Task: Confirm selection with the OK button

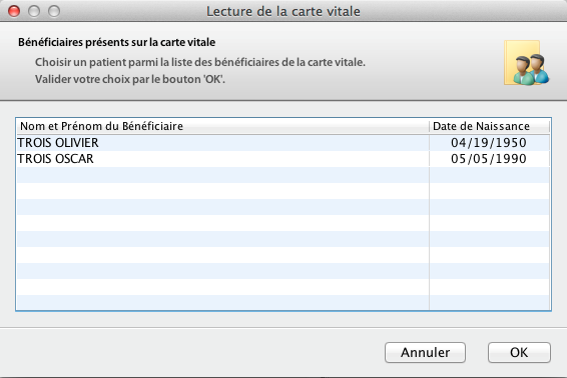Action: click(x=519, y=352)
